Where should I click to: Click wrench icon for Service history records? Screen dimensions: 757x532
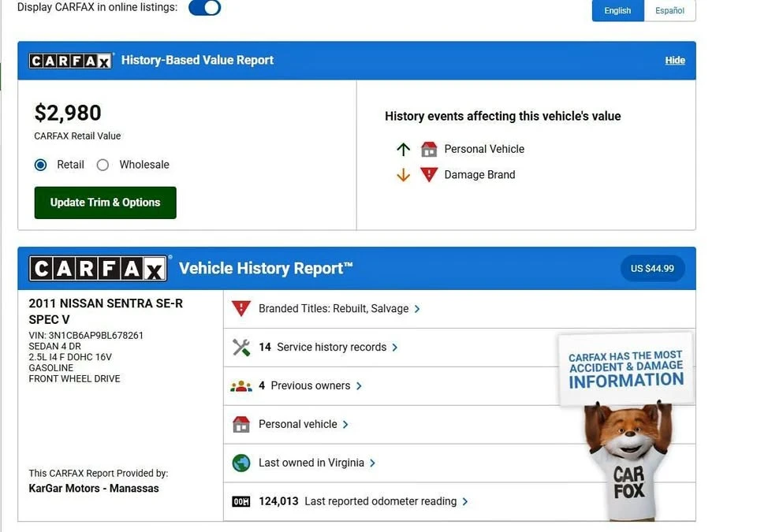(x=241, y=347)
